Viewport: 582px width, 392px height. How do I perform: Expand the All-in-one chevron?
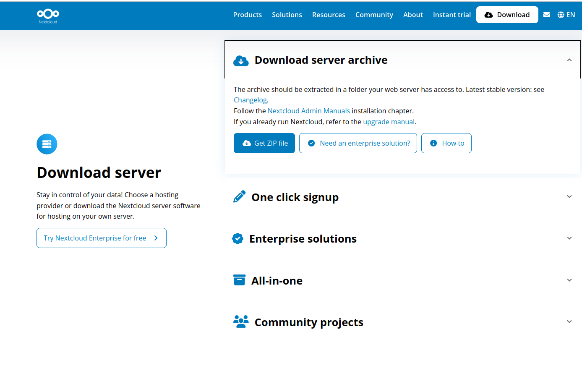569,280
